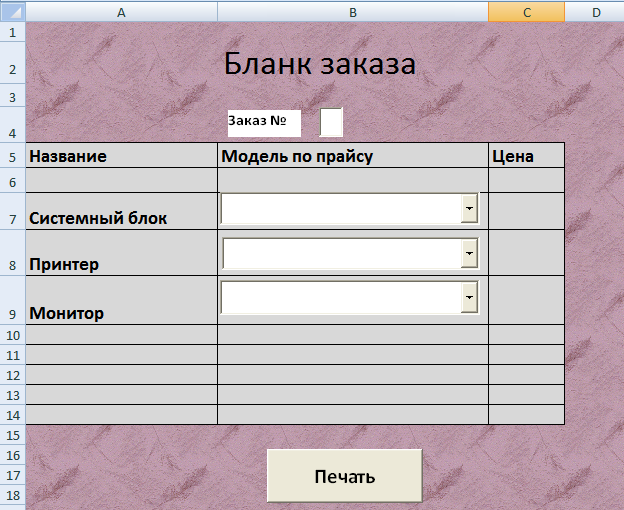Click the Печать button
Image resolution: width=624 pixels, height=510 pixels.
pos(345,476)
